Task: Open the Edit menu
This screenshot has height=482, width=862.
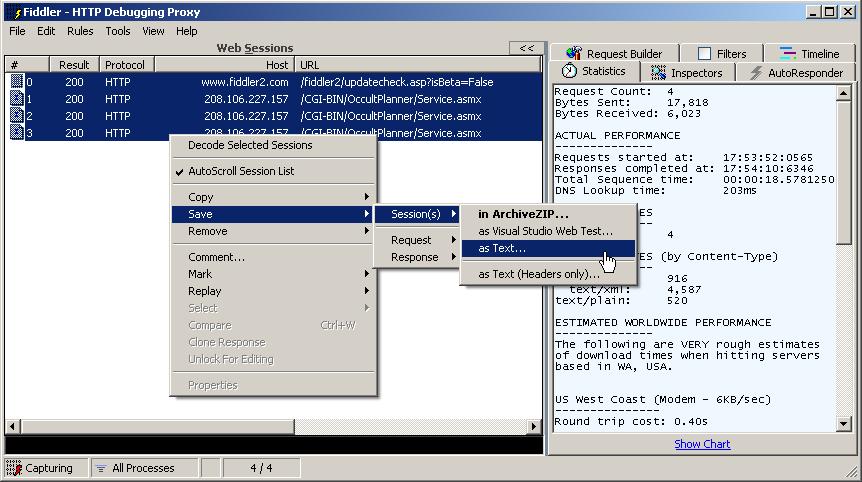Action: (x=46, y=31)
